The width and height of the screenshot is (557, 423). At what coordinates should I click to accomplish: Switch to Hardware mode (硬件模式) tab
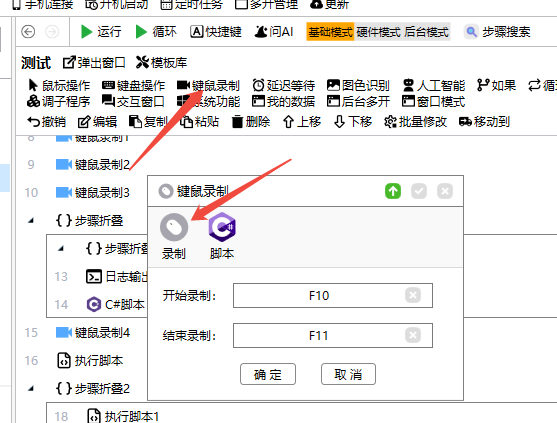pos(378,32)
